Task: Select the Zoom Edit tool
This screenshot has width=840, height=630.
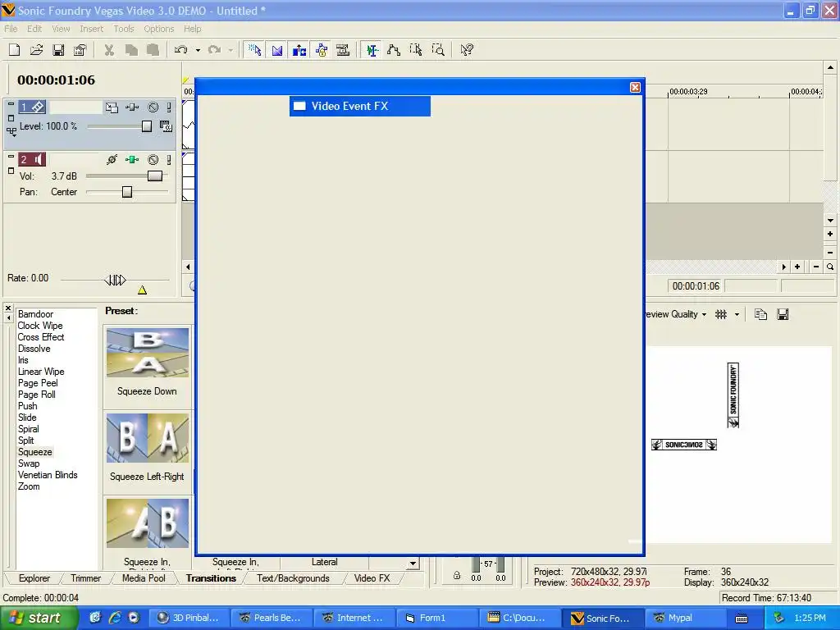Action: coord(438,50)
